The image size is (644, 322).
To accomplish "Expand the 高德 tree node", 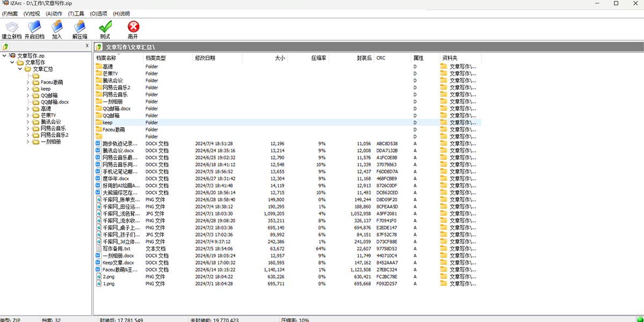I will point(28,109).
